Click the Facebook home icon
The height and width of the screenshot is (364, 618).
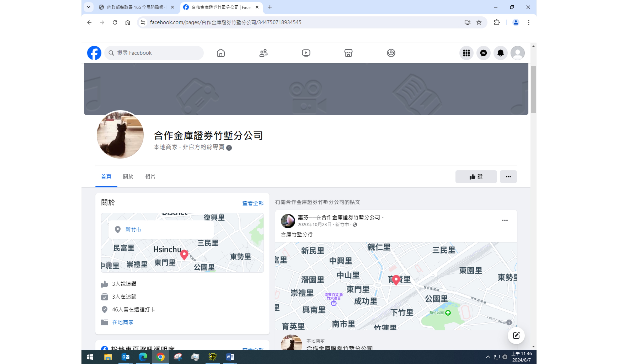click(x=221, y=53)
